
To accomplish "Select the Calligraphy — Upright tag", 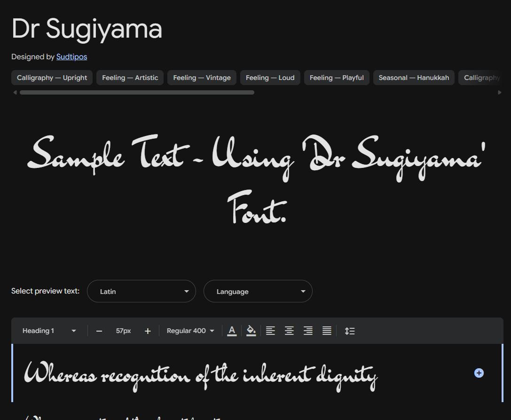I will tap(52, 78).
